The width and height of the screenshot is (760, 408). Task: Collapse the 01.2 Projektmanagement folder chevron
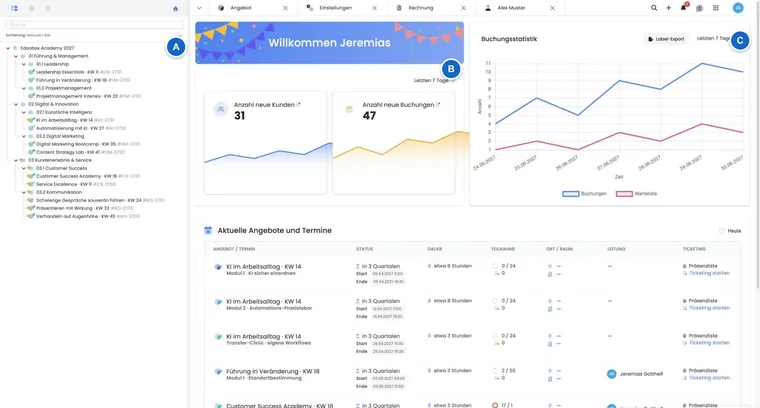pos(24,88)
